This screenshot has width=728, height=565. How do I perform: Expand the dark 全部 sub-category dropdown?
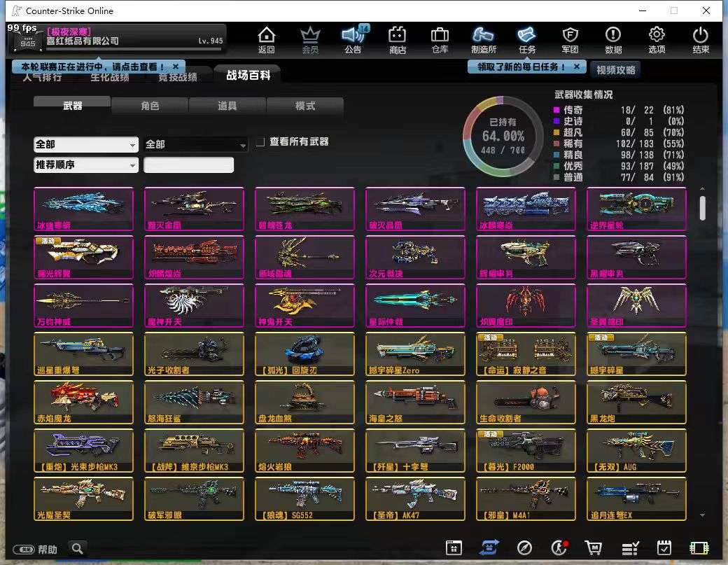click(x=195, y=144)
